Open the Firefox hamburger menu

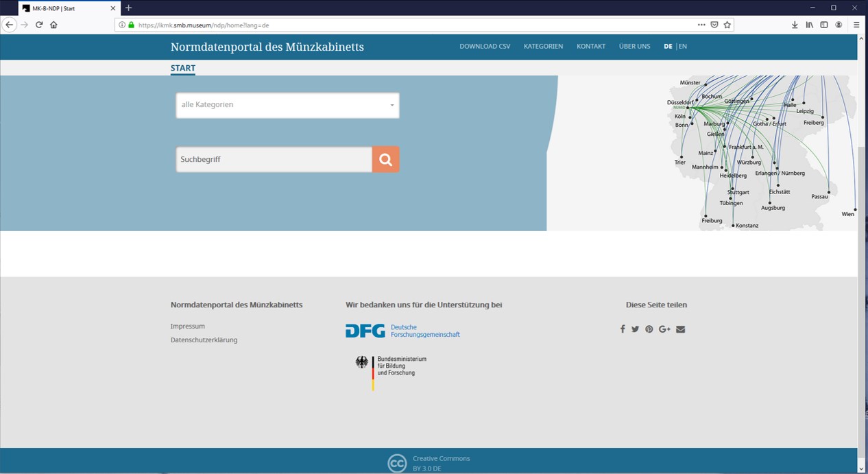[856, 25]
